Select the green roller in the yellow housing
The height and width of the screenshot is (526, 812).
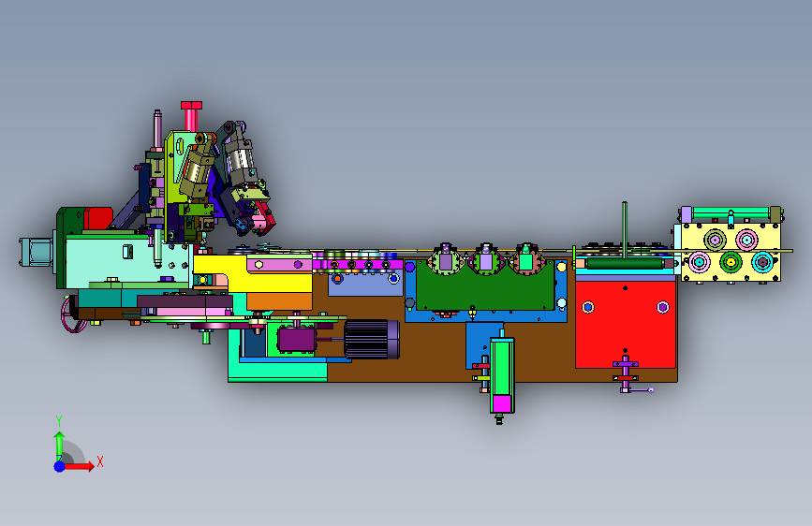731,262
